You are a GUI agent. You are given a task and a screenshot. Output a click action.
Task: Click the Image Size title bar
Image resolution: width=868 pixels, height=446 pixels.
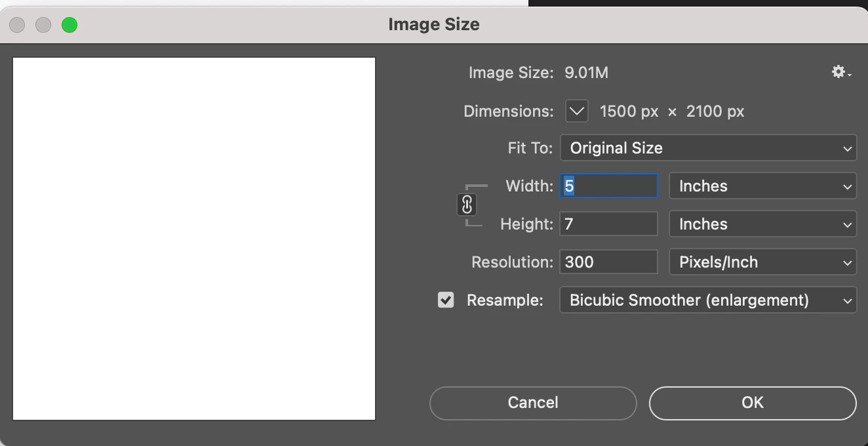[x=434, y=25]
